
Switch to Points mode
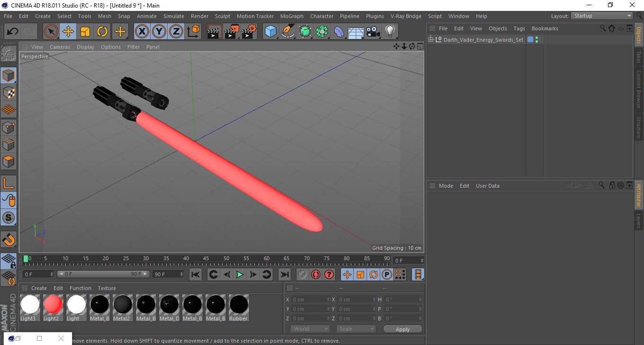tap(9, 127)
